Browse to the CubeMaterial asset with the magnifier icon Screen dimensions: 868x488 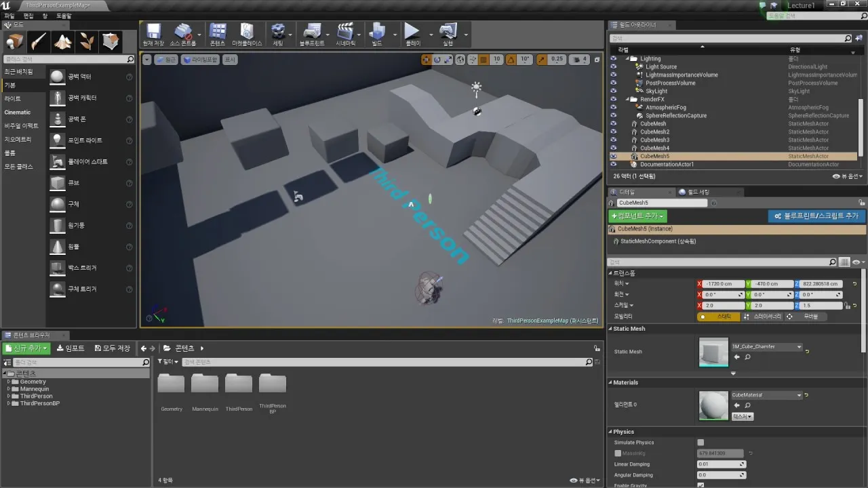coord(747,405)
